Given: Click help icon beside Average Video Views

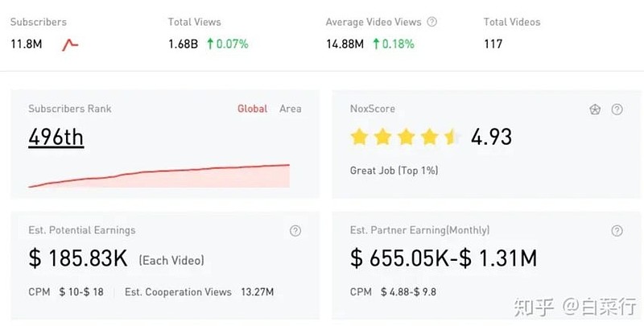Looking at the screenshot, I should coord(432,23).
